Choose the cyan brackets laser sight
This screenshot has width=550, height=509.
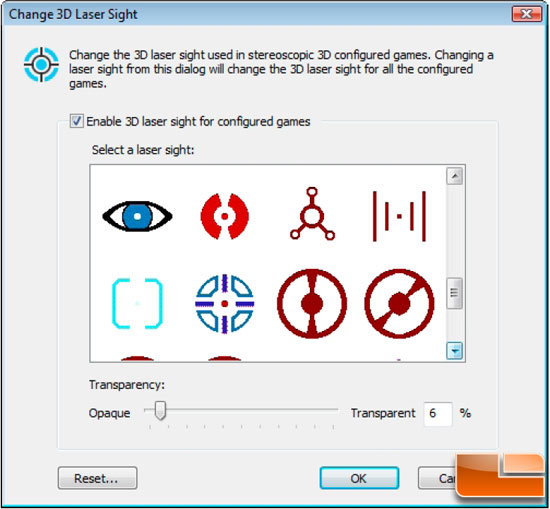[x=137, y=303]
